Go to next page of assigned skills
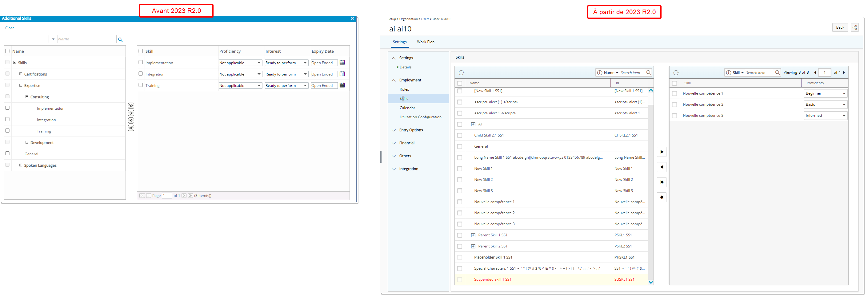Screen dimensions: 868x298 pos(844,72)
